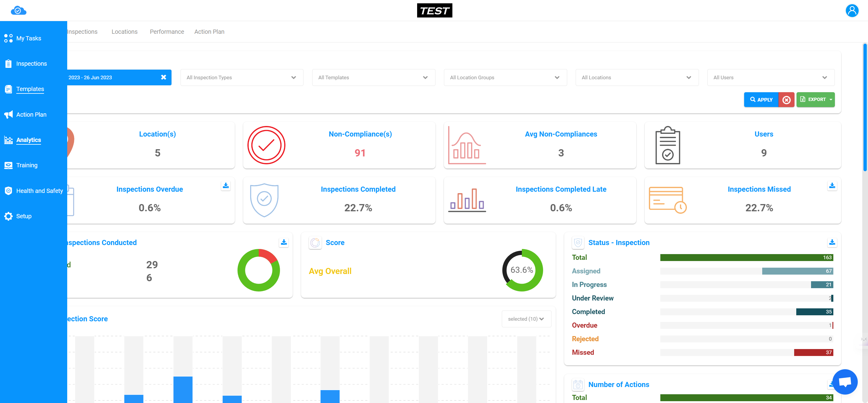
Task: Click the Avg Overall label
Action: point(330,271)
